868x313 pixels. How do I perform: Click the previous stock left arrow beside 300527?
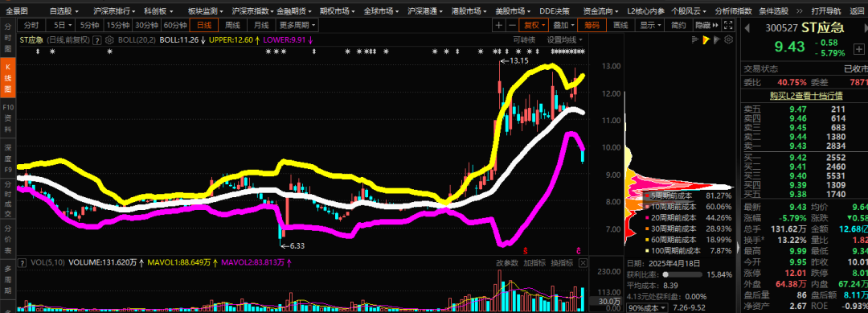point(747,27)
